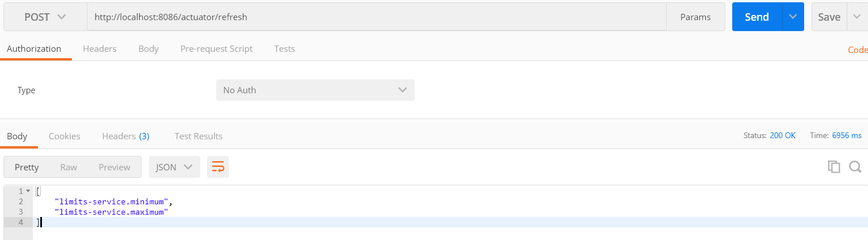
Task: Expand the Send button arrow options
Action: [x=793, y=17]
